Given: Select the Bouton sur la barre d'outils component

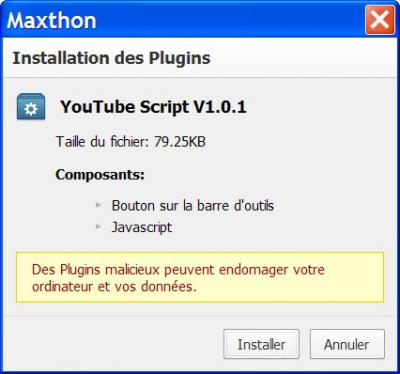Looking at the screenshot, I should coord(193,205).
